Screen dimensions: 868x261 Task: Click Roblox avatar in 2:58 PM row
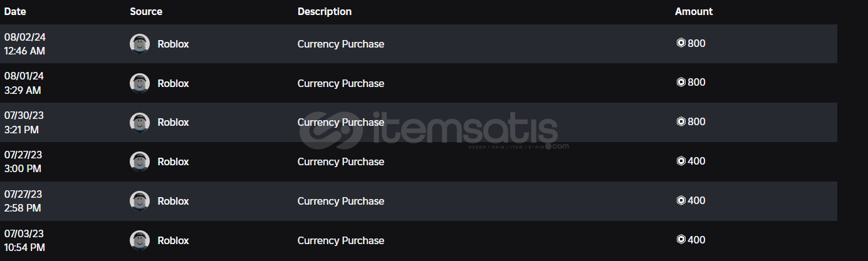click(x=139, y=201)
